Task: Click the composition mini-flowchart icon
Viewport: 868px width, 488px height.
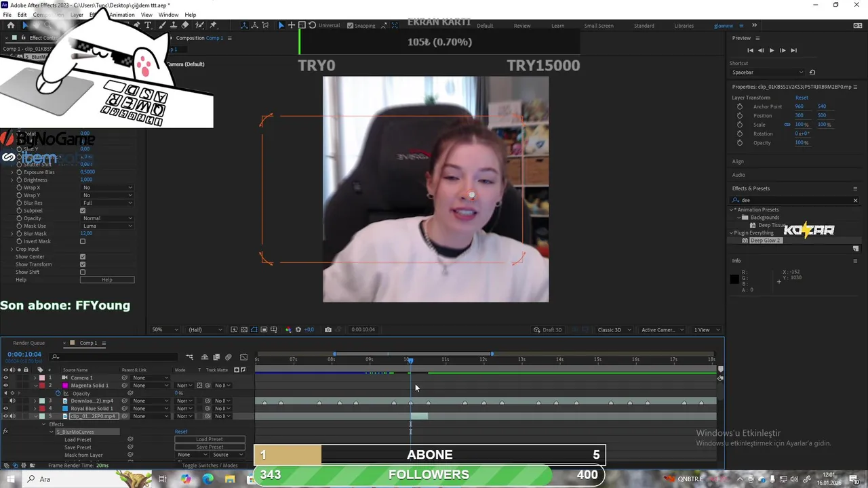Action: coord(190,357)
